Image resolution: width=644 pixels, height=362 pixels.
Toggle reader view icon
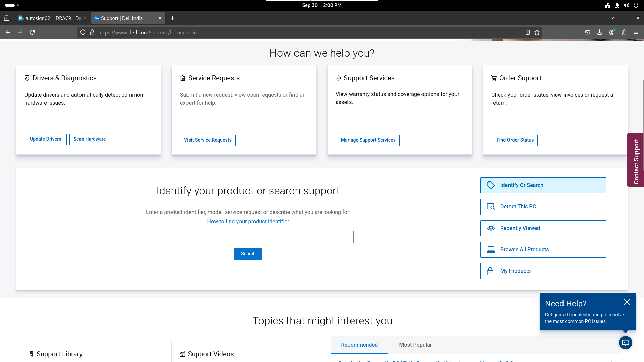tap(528, 32)
